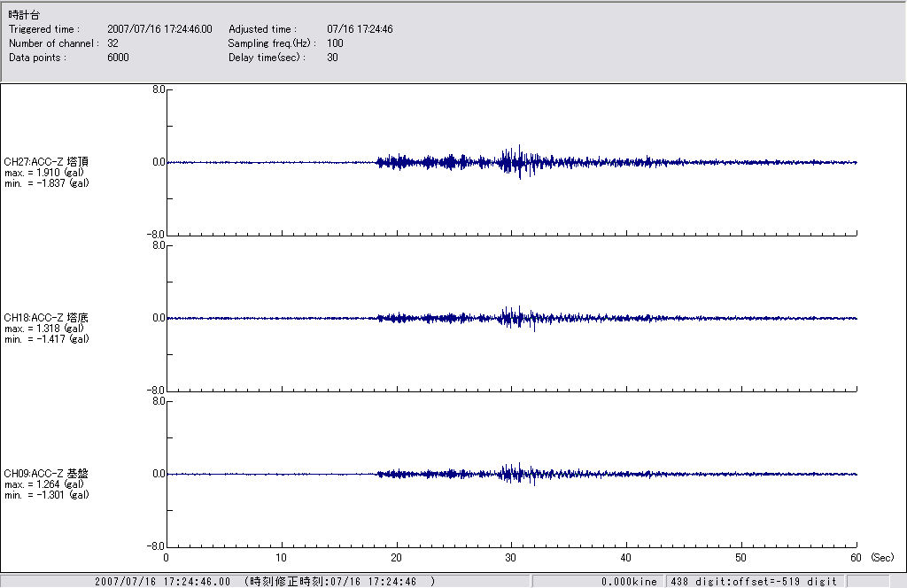Click the Sampling freq value 100
The image size is (907, 588).
click(x=336, y=43)
